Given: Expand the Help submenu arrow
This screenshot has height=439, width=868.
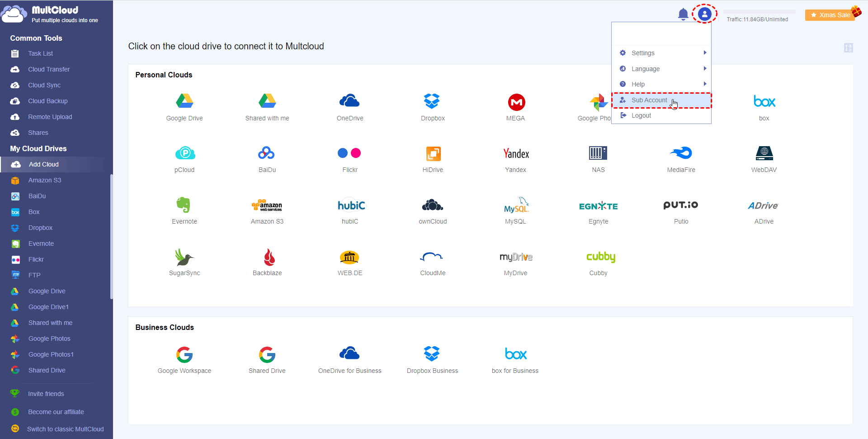Looking at the screenshot, I should click(x=705, y=84).
